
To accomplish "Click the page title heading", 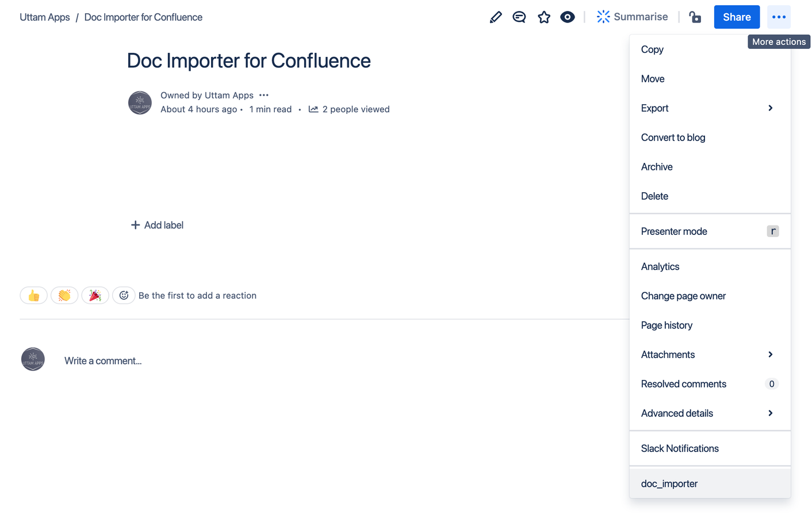I will click(x=249, y=60).
